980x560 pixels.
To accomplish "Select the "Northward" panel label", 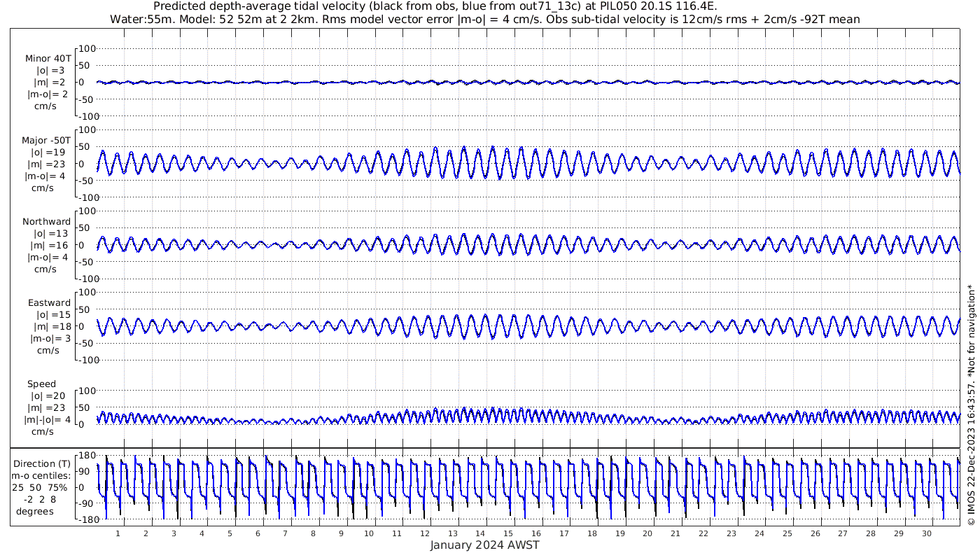I will click(46, 222).
